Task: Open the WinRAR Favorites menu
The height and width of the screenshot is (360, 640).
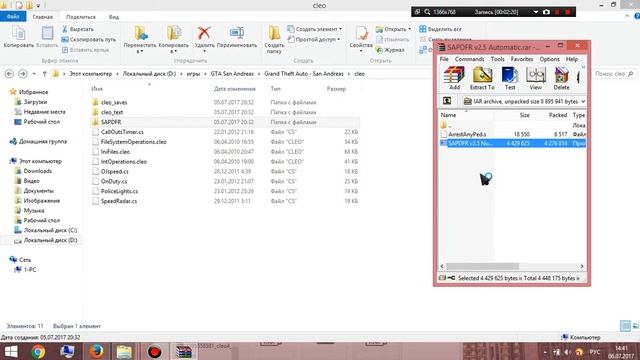Action: point(522,59)
